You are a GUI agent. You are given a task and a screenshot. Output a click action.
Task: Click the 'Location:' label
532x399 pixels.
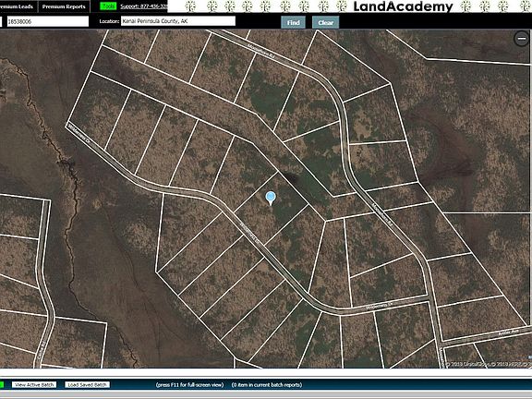point(109,21)
